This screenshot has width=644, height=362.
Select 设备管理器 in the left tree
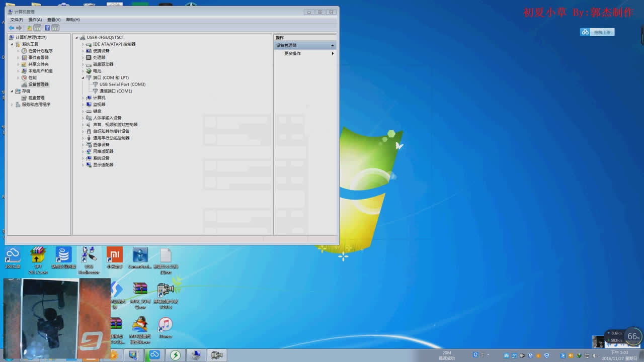coord(38,84)
